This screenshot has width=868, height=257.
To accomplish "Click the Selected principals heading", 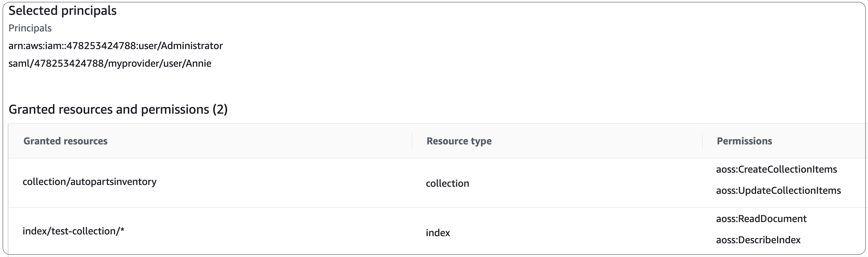I will pos(63,11).
